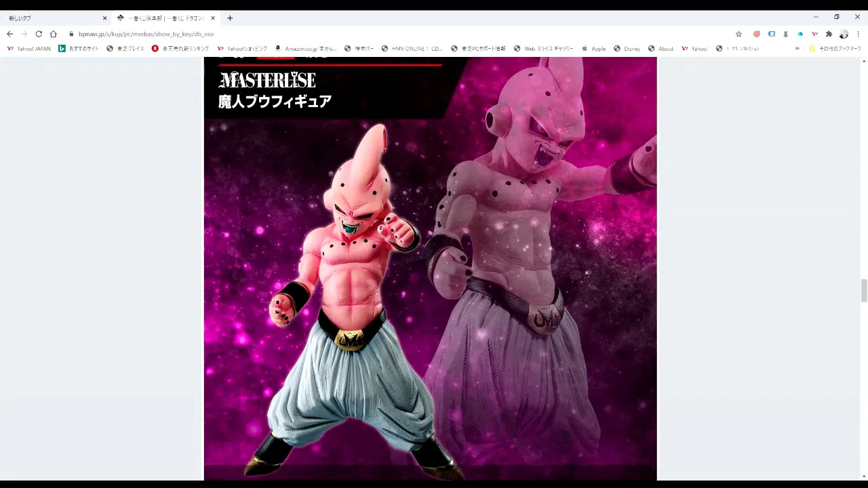This screenshot has height=488, width=868.
Task: Open the Yahoo! bookmark next to About
Action: pos(694,49)
